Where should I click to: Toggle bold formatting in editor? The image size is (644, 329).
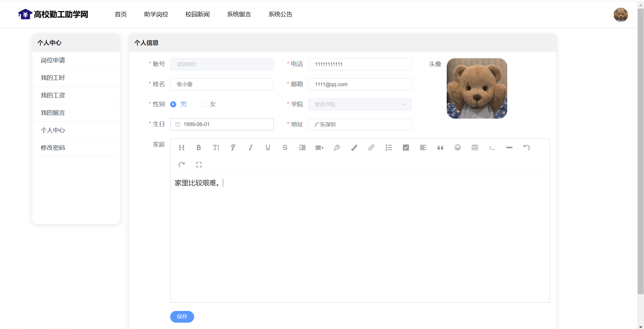tap(199, 148)
